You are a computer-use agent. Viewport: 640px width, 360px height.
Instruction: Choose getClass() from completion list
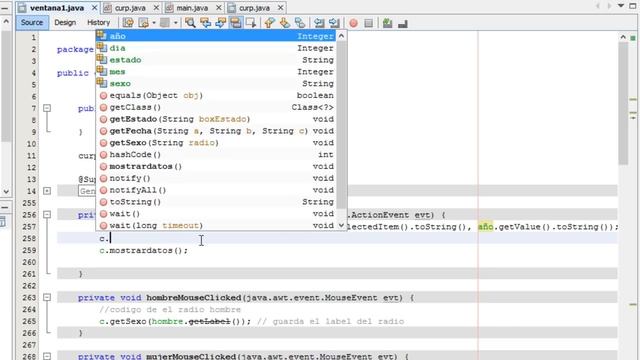point(216,107)
